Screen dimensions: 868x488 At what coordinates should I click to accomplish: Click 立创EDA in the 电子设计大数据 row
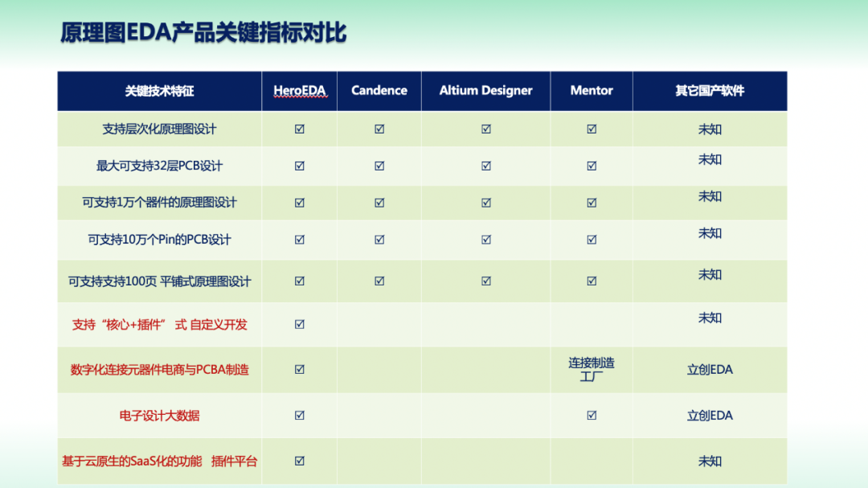tap(710, 416)
